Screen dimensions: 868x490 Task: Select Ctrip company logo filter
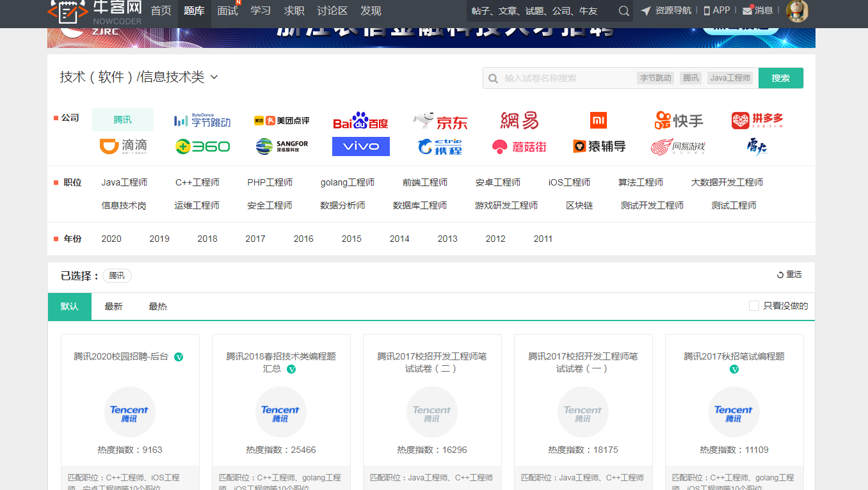pyautogui.click(x=440, y=146)
